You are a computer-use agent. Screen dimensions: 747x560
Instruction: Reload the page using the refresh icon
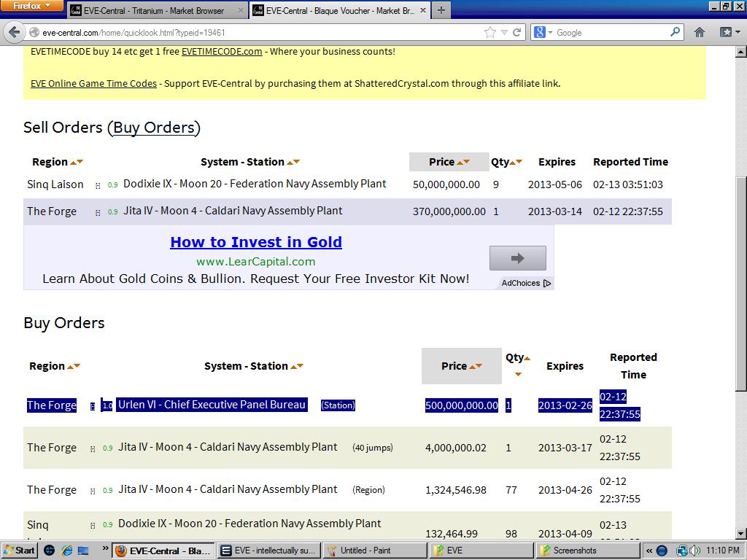(517, 32)
